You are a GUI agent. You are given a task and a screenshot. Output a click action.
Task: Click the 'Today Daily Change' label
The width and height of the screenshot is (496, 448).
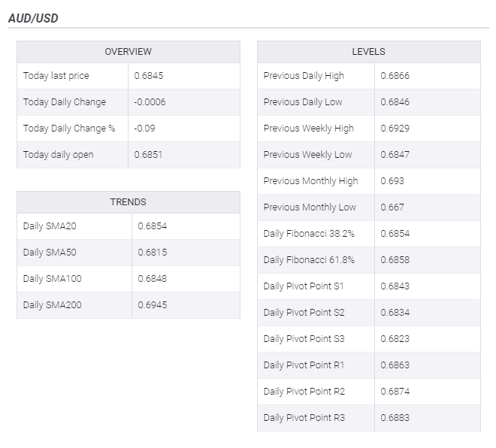click(65, 102)
